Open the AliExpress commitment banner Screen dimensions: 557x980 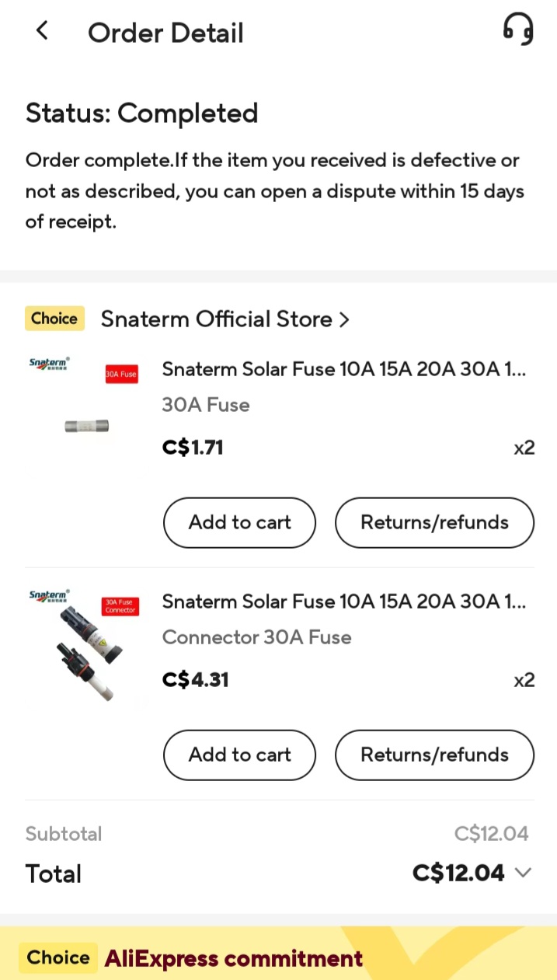pos(234,958)
